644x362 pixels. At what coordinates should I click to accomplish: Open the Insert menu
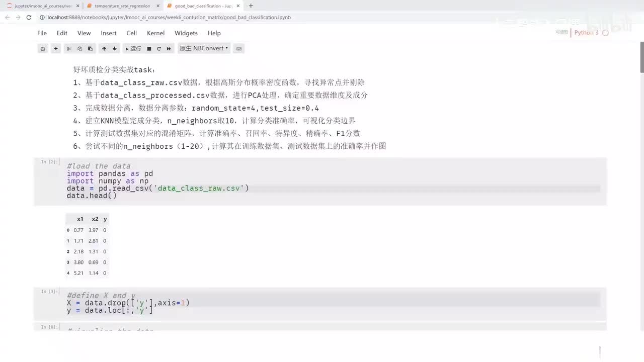(109, 33)
